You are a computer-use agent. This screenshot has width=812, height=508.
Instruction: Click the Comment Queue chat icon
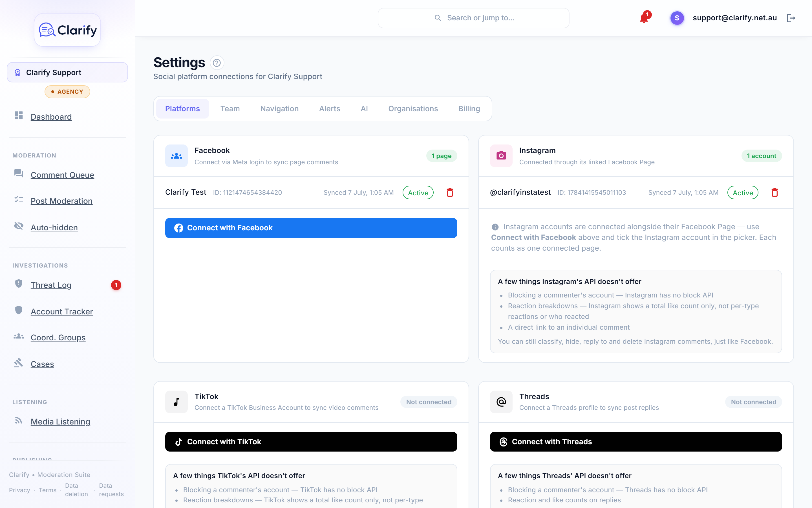point(19,174)
